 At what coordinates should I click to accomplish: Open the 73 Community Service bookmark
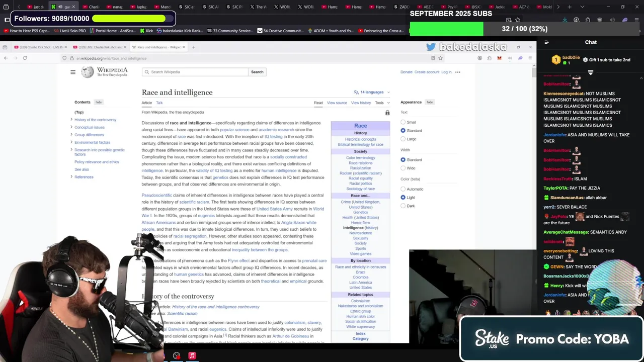[x=230, y=31]
